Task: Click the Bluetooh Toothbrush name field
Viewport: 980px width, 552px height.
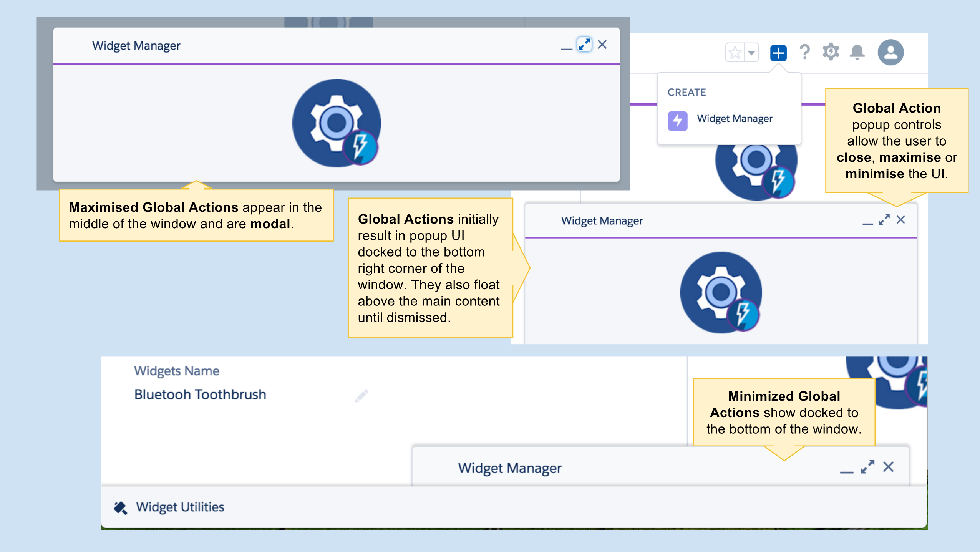Action: tap(200, 395)
